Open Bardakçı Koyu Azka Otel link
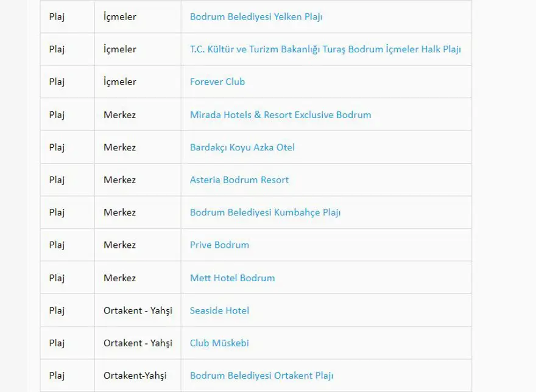 [242, 147]
